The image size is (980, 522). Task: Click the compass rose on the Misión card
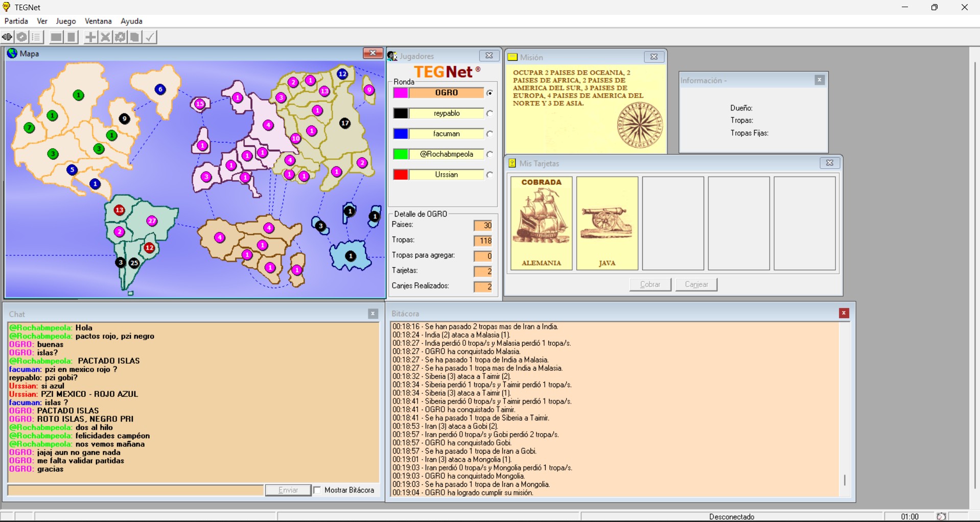coord(639,125)
